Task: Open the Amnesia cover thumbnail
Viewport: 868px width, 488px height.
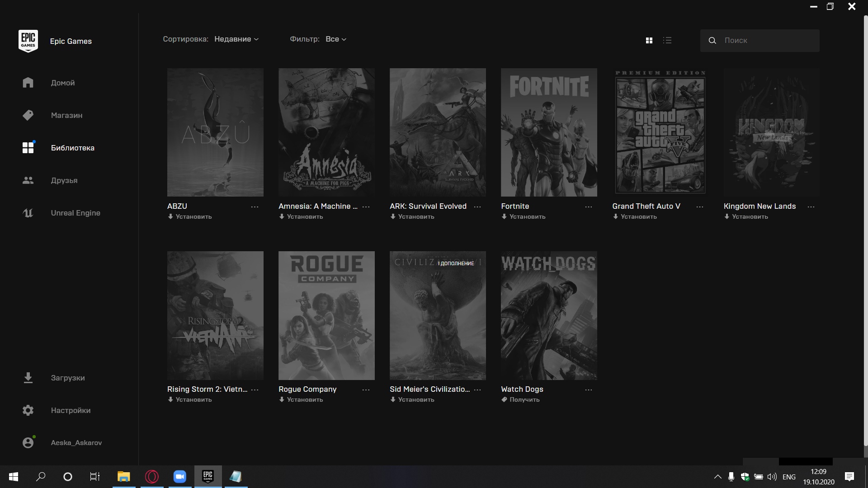Action: click(326, 132)
